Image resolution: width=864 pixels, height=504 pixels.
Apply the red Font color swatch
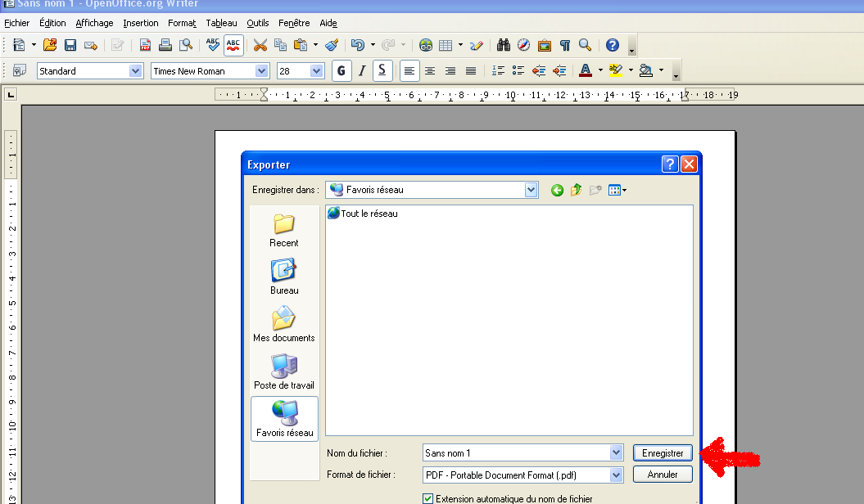pyautogui.click(x=586, y=71)
